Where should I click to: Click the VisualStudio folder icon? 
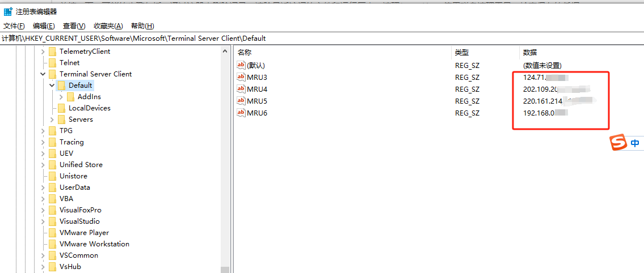[x=52, y=221]
